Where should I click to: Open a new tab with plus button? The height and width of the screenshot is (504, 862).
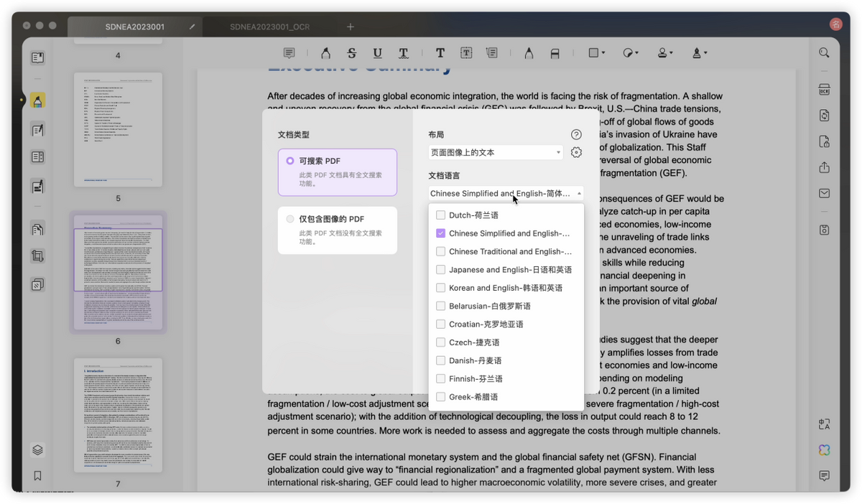(x=351, y=27)
